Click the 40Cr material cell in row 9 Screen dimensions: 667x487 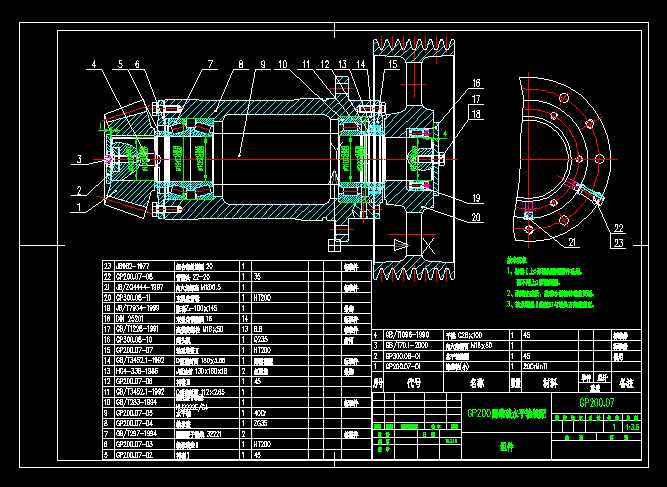[x=259, y=413]
